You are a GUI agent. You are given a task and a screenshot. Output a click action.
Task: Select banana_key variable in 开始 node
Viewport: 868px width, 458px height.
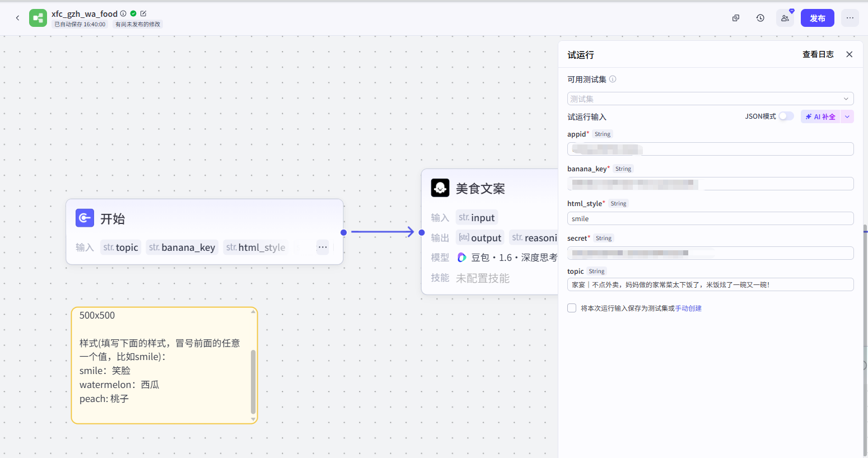click(x=182, y=247)
